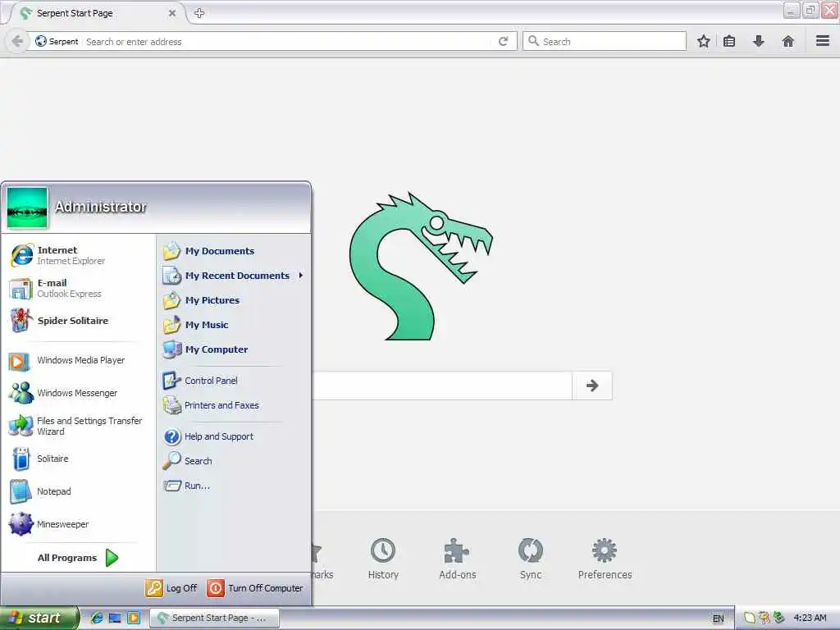Close the Serpent Start Page tab

(172, 13)
